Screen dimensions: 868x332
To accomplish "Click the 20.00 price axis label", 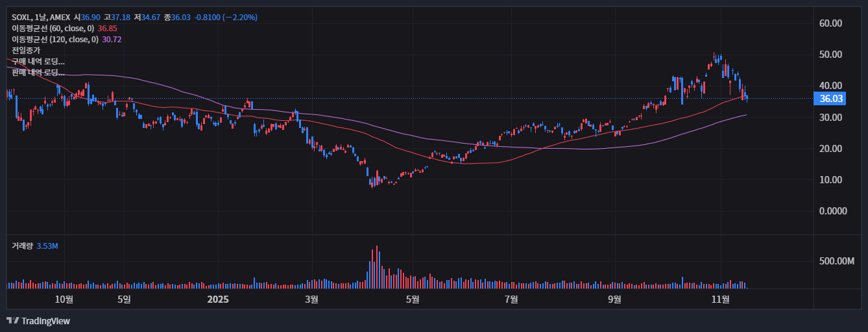I will (x=831, y=149).
